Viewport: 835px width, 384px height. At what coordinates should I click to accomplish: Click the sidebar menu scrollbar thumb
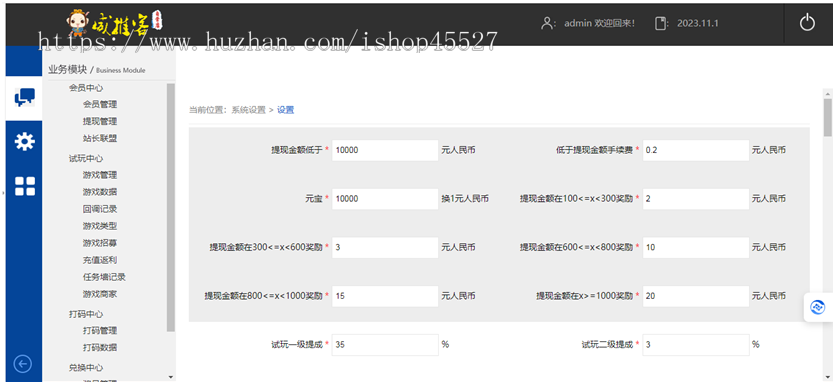170,208
